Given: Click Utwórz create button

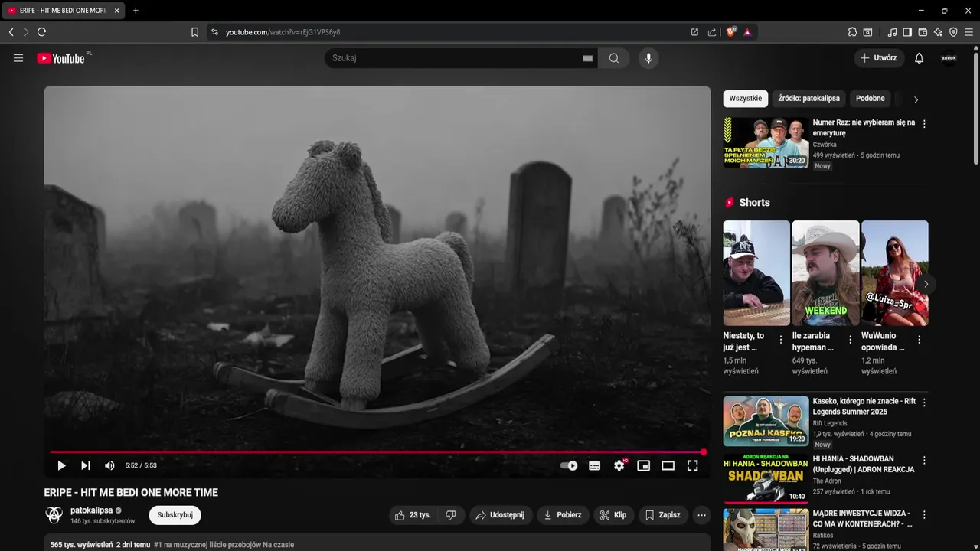Looking at the screenshot, I should click(x=879, y=58).
